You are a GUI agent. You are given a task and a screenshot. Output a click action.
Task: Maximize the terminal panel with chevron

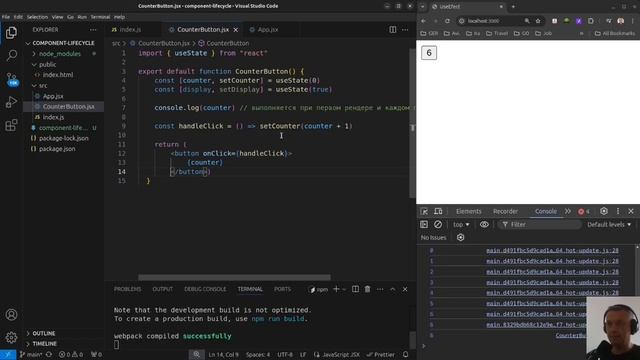[393, 289]
